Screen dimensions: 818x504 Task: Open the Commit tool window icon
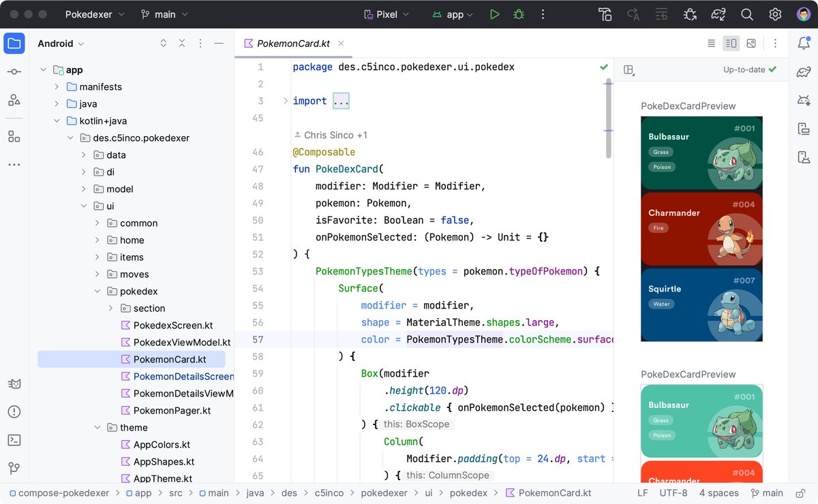[14, 72]
